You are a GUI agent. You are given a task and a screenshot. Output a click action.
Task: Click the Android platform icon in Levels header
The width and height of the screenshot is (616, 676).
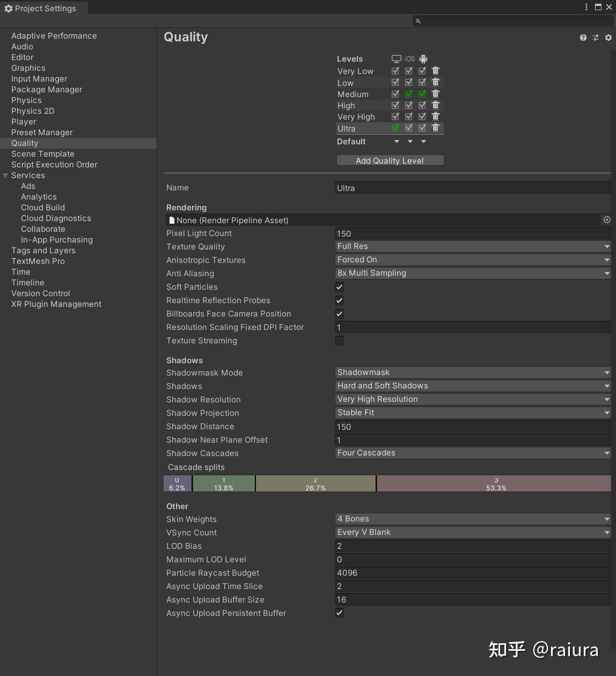(423, 58)
